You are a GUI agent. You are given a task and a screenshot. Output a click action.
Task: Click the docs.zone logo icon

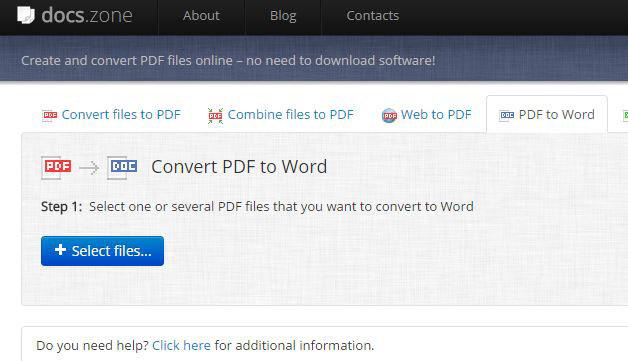coord(26,15)
